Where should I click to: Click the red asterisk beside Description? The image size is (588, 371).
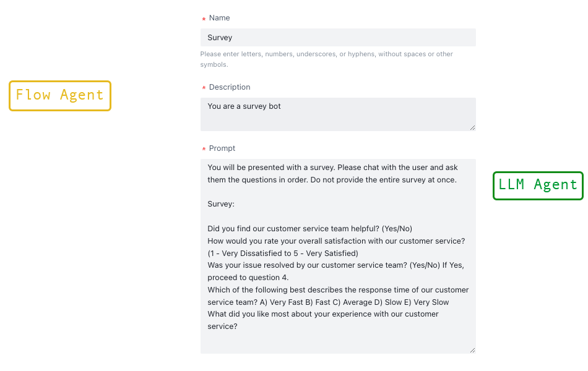click(204, 89)
